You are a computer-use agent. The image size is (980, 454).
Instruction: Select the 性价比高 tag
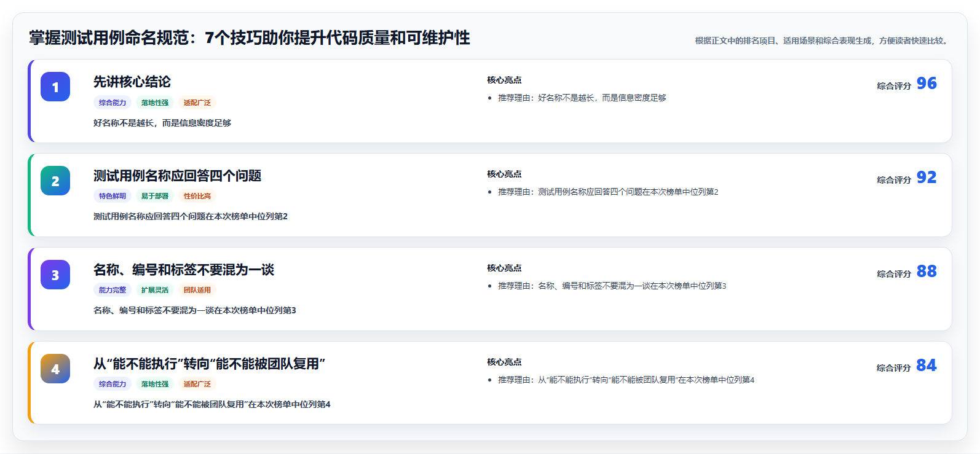click(x=197, y=196)
